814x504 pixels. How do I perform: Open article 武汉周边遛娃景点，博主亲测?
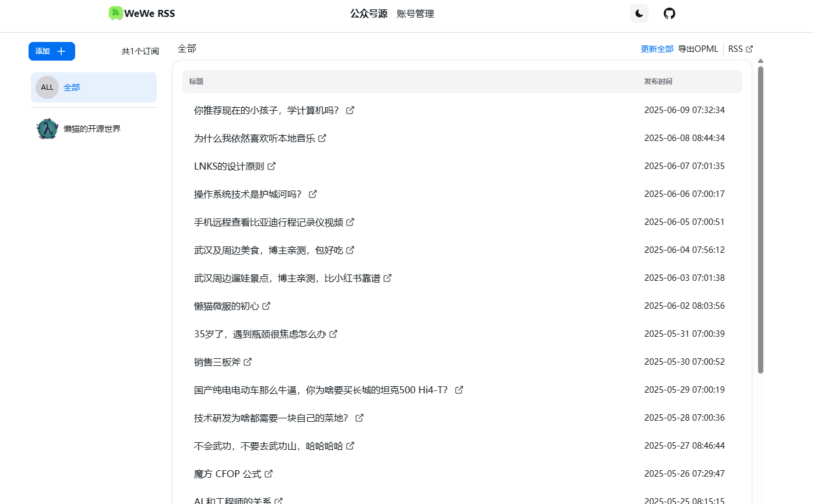(287, 278)
